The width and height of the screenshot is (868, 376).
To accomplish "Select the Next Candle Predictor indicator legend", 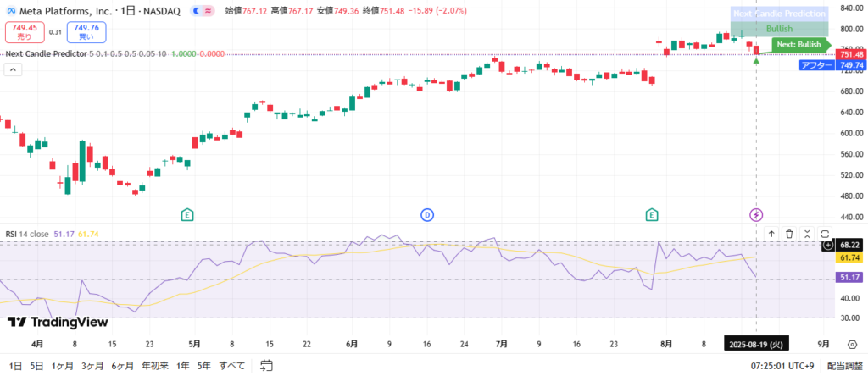I will pos(46,54).
